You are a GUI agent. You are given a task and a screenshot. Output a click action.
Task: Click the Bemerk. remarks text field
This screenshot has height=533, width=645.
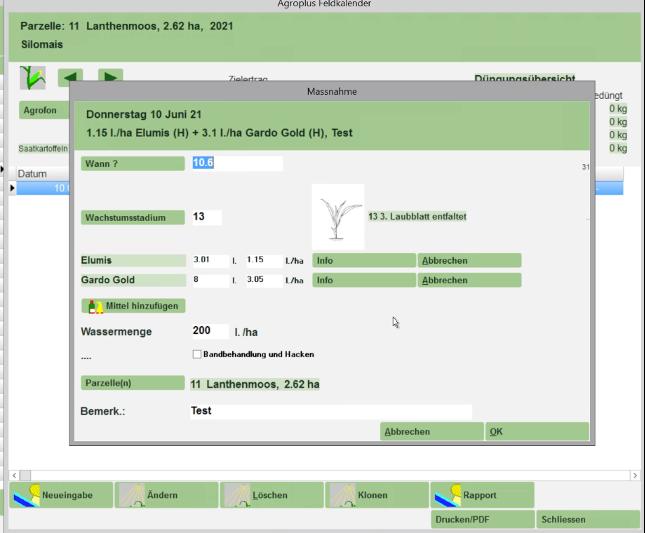(x=330, y=411)
